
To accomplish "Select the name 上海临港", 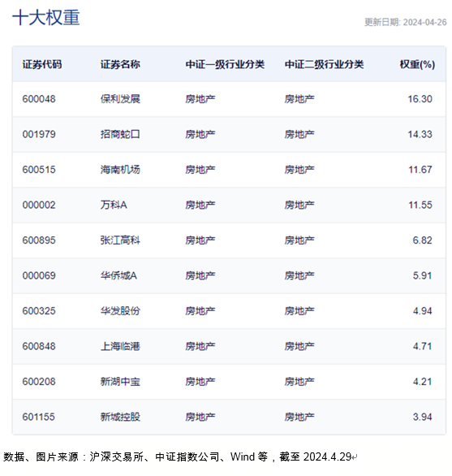I will (120, 346).
